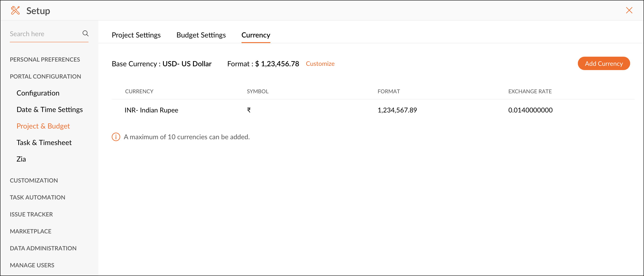Click the 1,234,567.89 format value

(x=397, y=110)
